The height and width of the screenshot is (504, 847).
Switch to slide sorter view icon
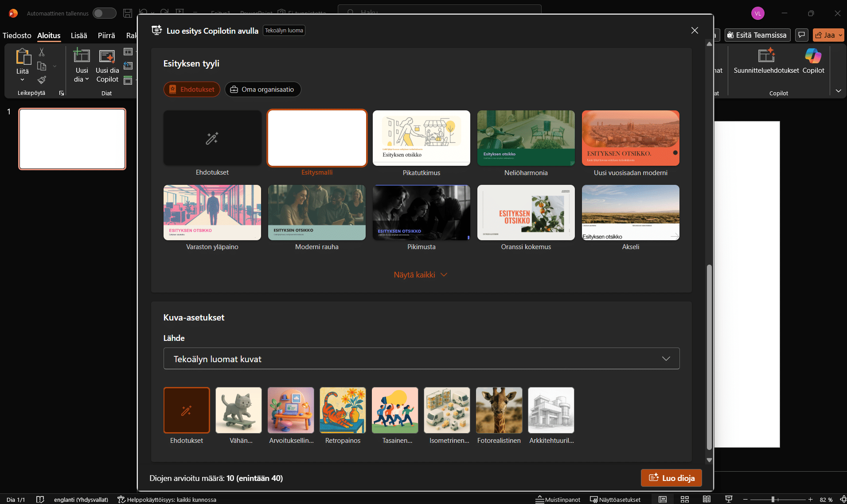click(x=684, y=500)
